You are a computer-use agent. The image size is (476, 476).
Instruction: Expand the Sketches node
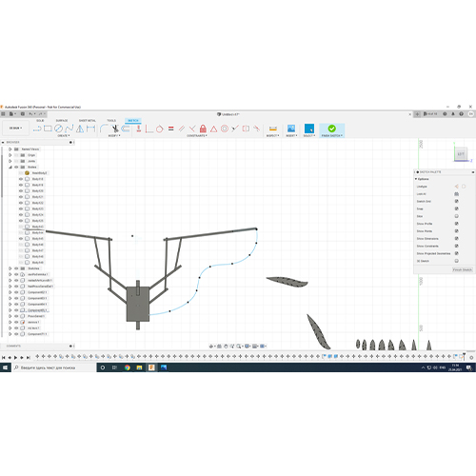10,268
